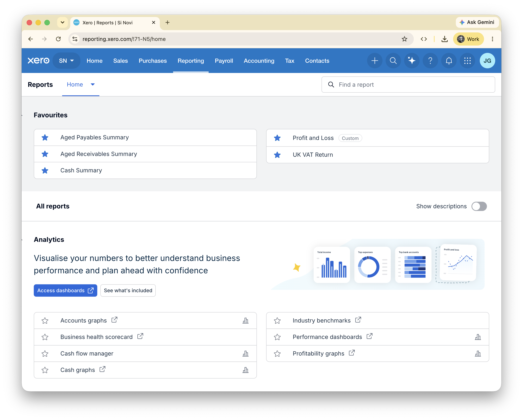Click the external link icon next to Industry benchmarks

click(x=358, y=320)
